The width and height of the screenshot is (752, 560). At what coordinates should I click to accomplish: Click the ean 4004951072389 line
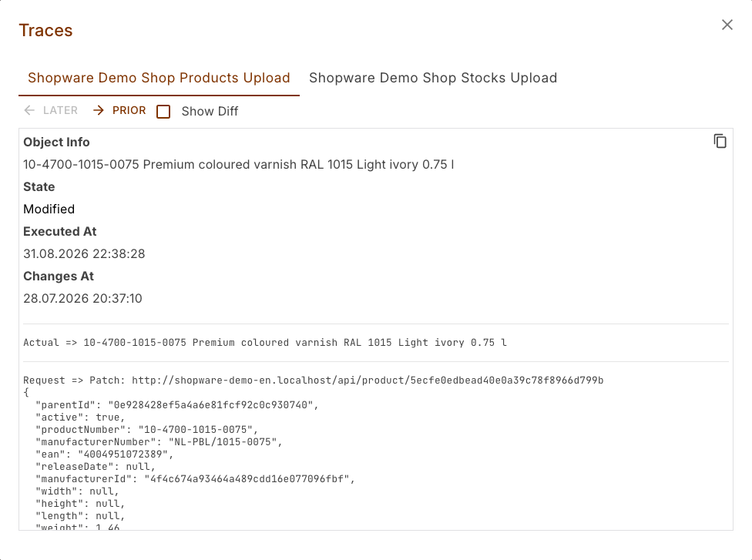104,454
